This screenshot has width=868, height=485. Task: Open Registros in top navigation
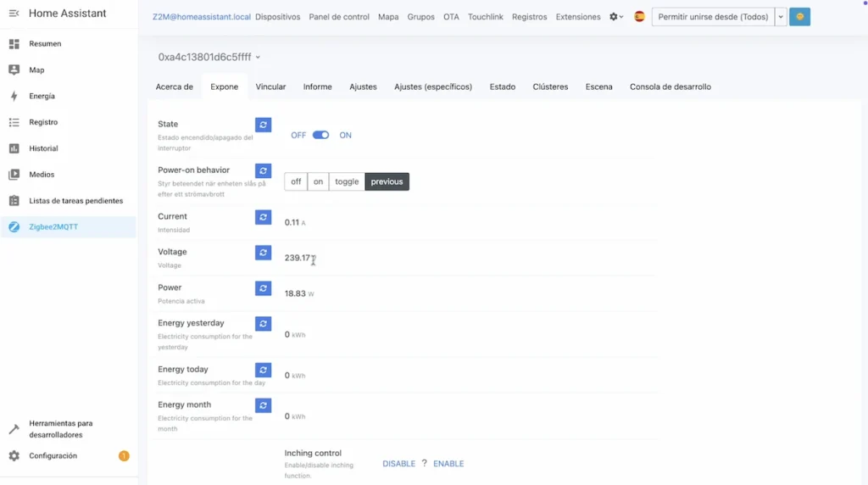pyautogui.click(x=529, y=17)
